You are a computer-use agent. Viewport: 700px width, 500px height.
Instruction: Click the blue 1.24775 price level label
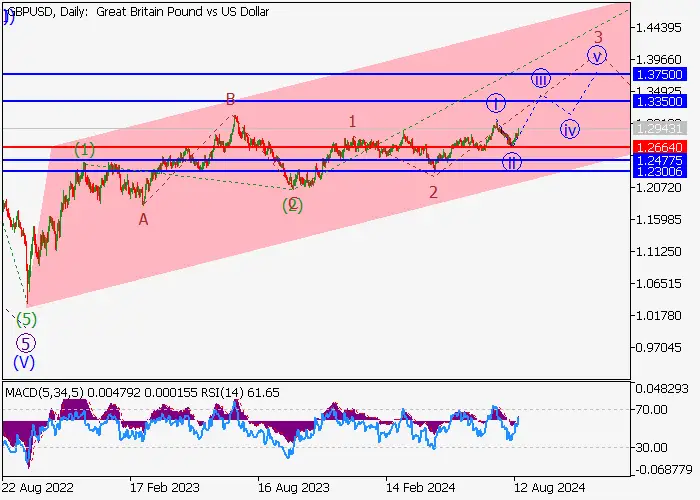click(659, 160)
